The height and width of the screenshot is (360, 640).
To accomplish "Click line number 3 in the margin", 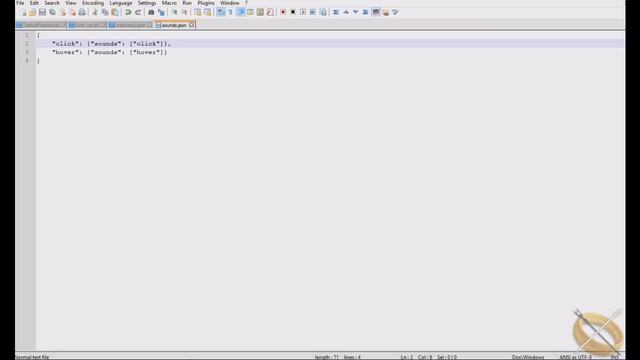I will (x=27, y=52).
